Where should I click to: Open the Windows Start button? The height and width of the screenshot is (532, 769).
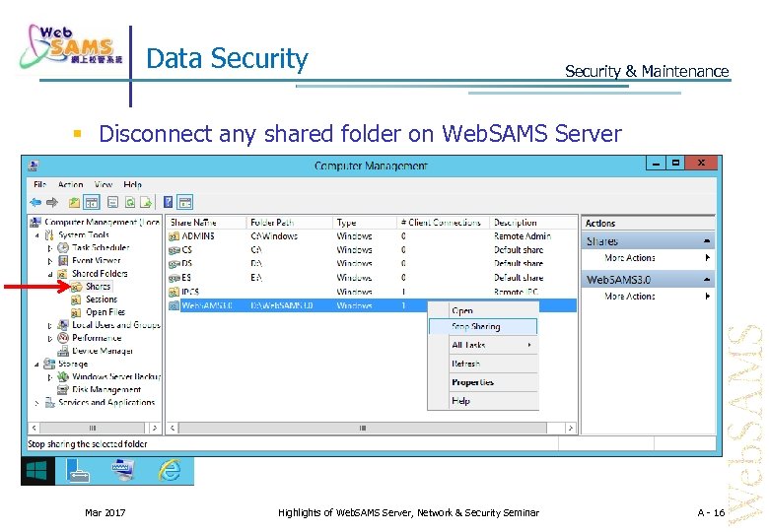pyautogui.click(x=37, y=471)
